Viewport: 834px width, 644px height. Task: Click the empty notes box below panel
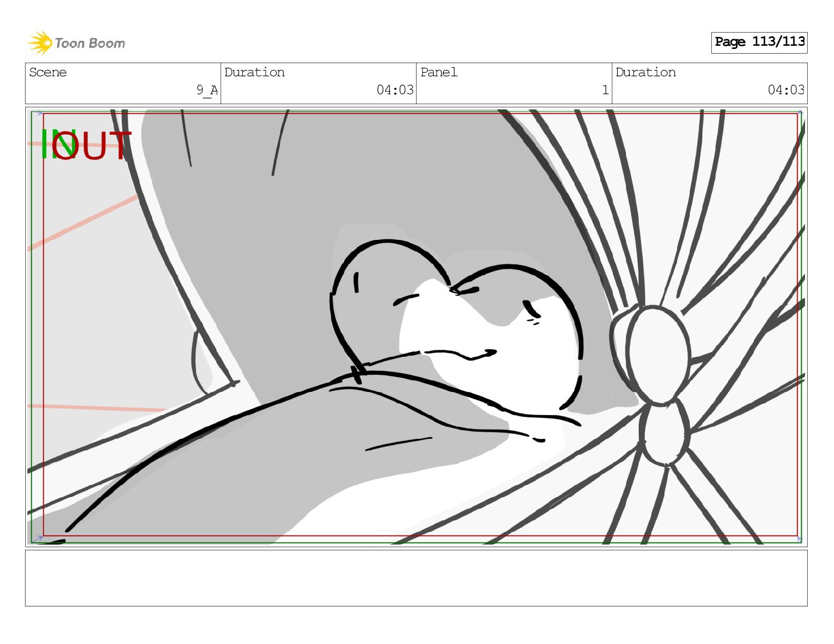coord(416,578)
